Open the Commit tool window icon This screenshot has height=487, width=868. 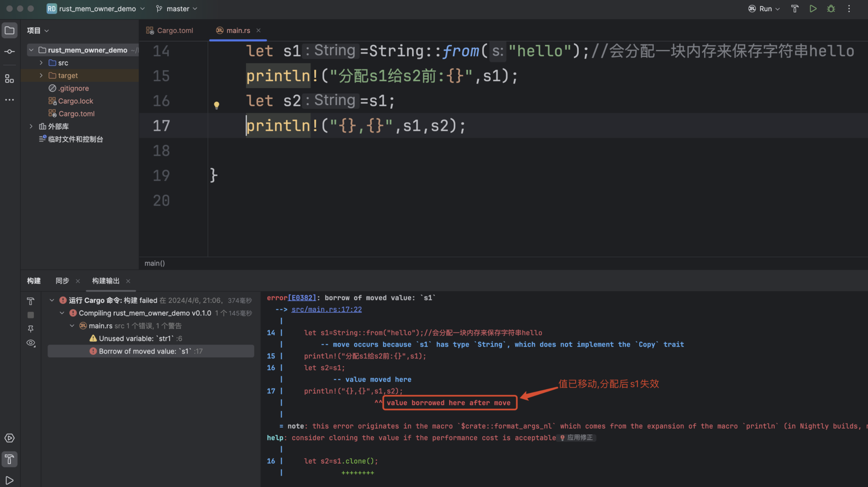[x=9, y=52]
